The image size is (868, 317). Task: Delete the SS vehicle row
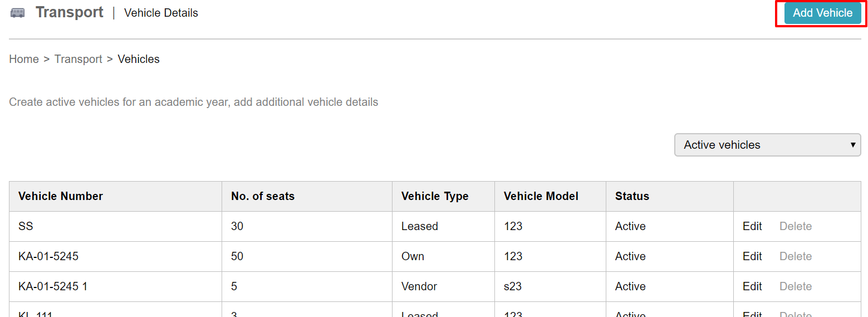click(x=796, y=226)
